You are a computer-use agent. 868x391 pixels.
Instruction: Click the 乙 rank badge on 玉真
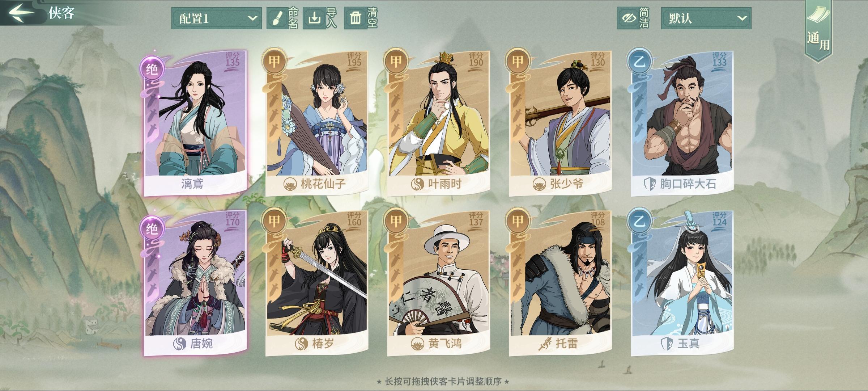(x=639, y=221)
